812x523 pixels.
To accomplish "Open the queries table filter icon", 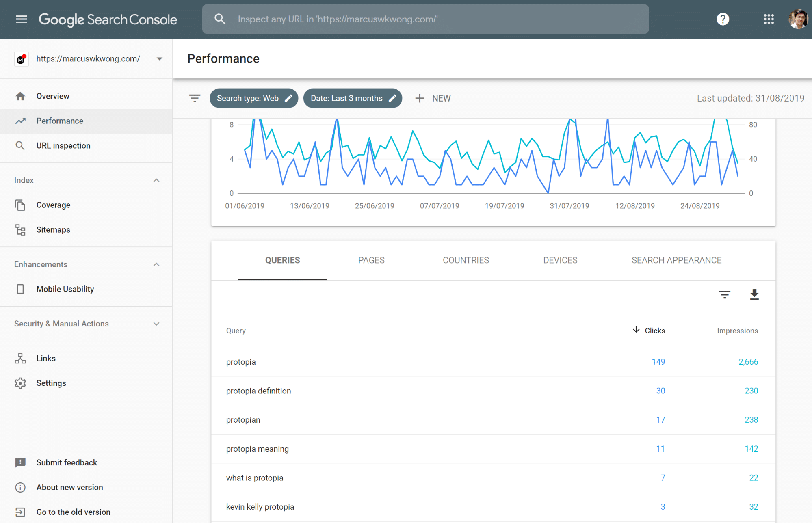I will click(x=725, y=294).
